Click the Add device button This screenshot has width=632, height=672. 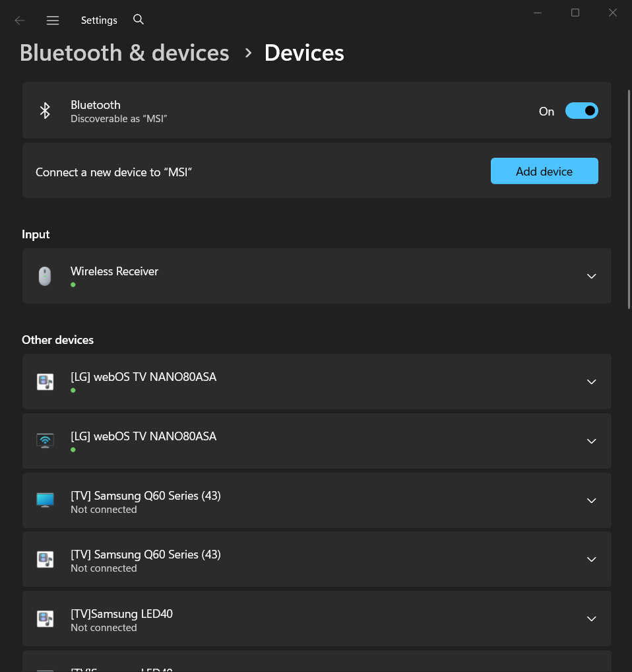click(x=544, y=171)
